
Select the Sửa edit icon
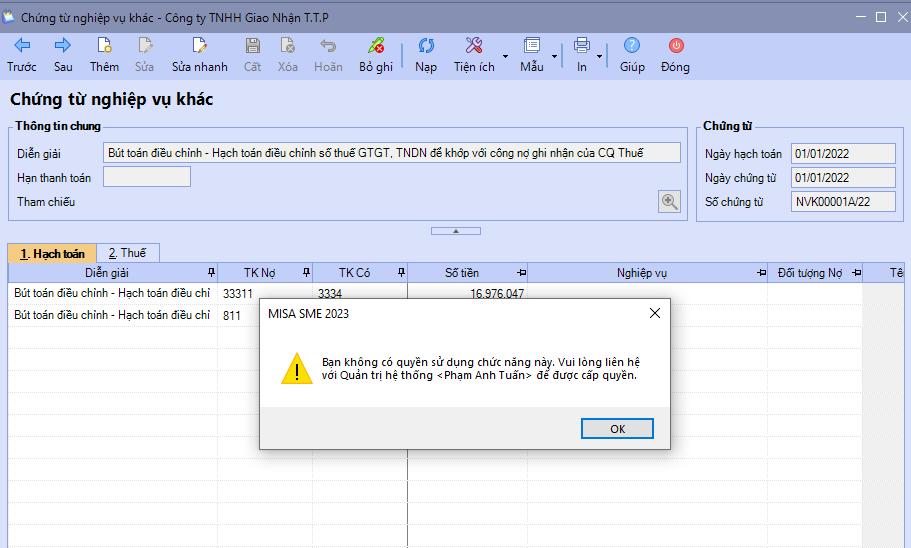145,45
